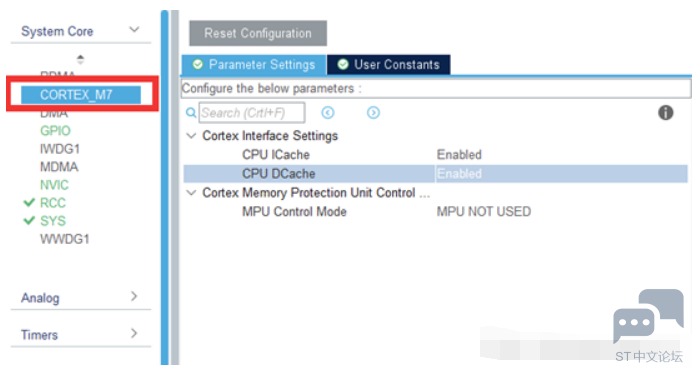Select the MPU Control Mode parameter row
The width and height of the screenshot is (692, 372).
click(435, 212)
